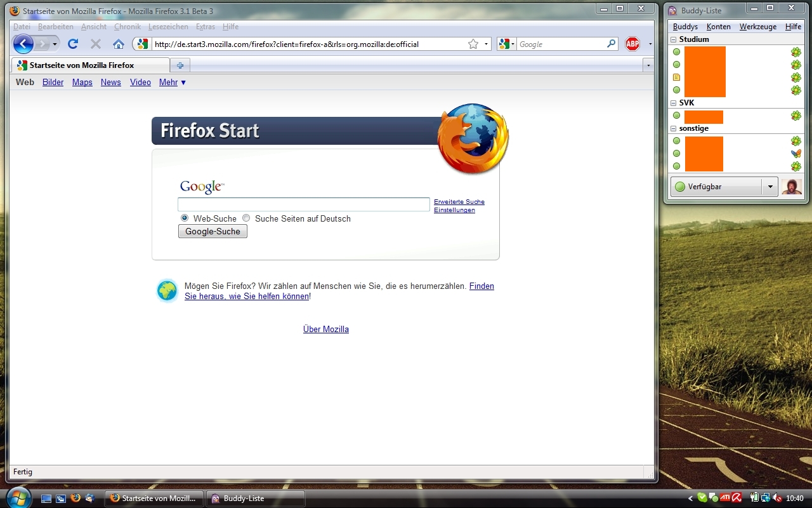Open the Lesezeichen menu
This screenshot has width=812, height=508.
(x=168, y=27)
